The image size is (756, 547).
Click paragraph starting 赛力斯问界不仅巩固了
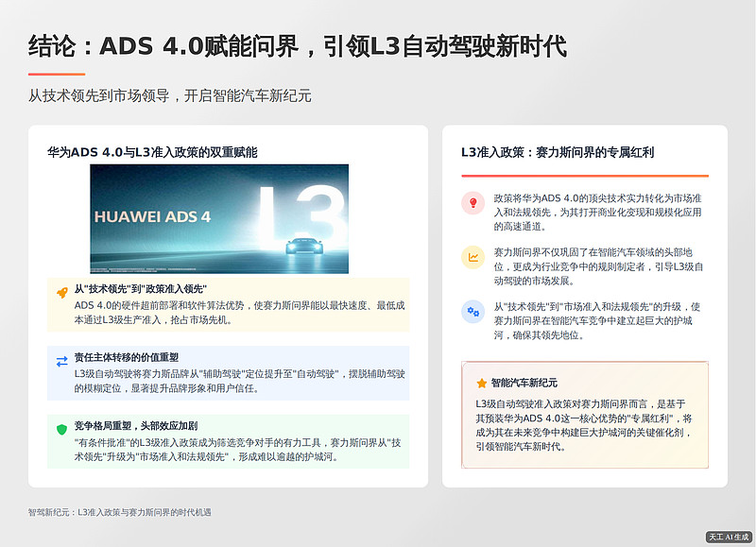click(598, 266)
